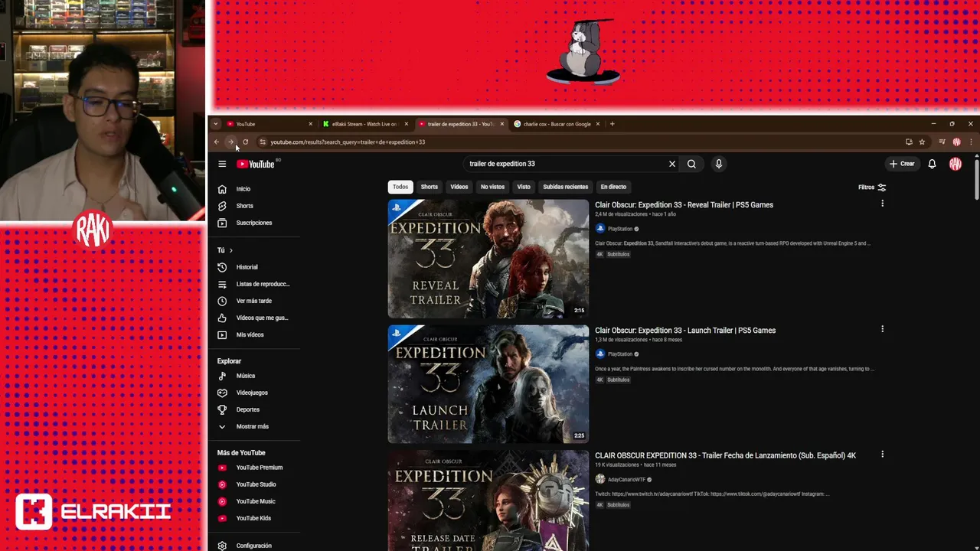Open options menu for the Launch Trailer video
This screenshot has height=551, width=980.
[x=882, y=329]
